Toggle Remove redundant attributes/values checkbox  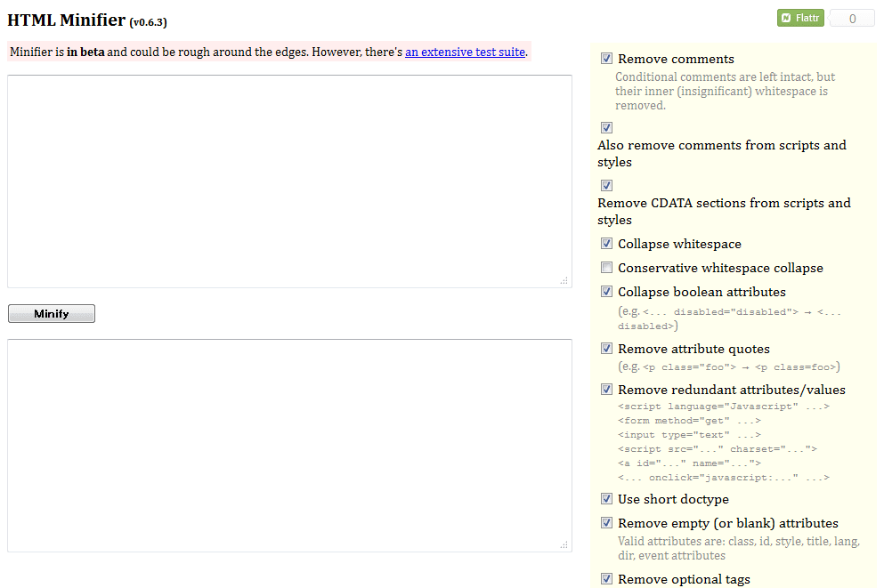pos(606,390)
